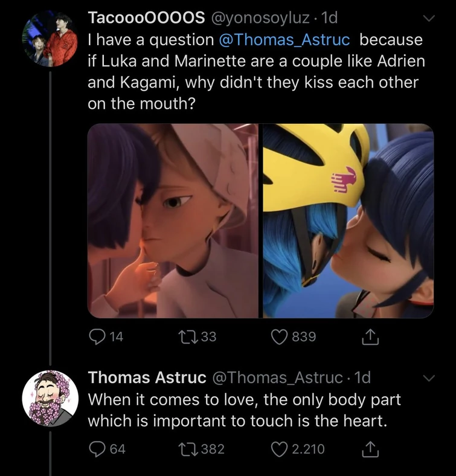
Task: Open the @Thomas_Astruc mention link
Action: (285, 40)
